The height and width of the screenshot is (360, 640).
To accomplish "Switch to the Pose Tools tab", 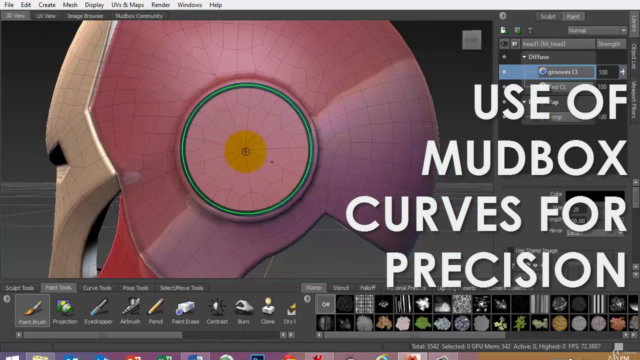I will (x=136, y=288).
